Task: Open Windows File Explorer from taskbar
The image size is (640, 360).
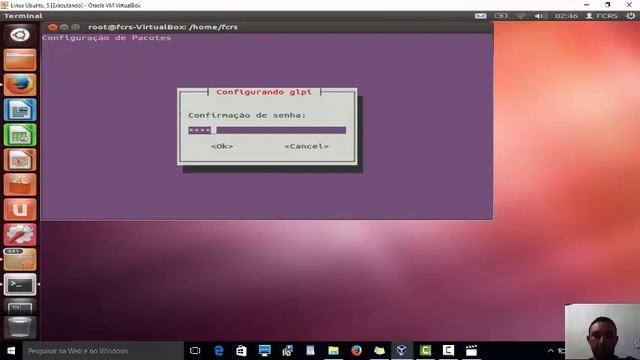Action: [x=333, y=351]
